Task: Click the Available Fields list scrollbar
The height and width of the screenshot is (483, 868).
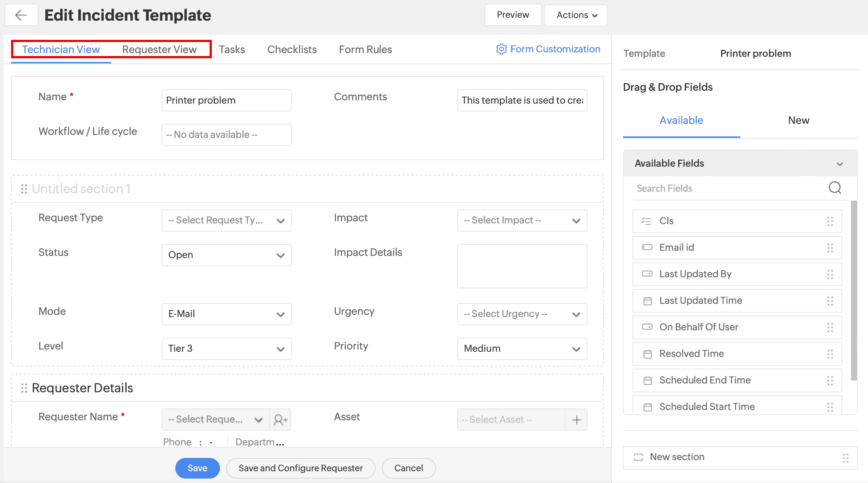Action: (854, 290)
